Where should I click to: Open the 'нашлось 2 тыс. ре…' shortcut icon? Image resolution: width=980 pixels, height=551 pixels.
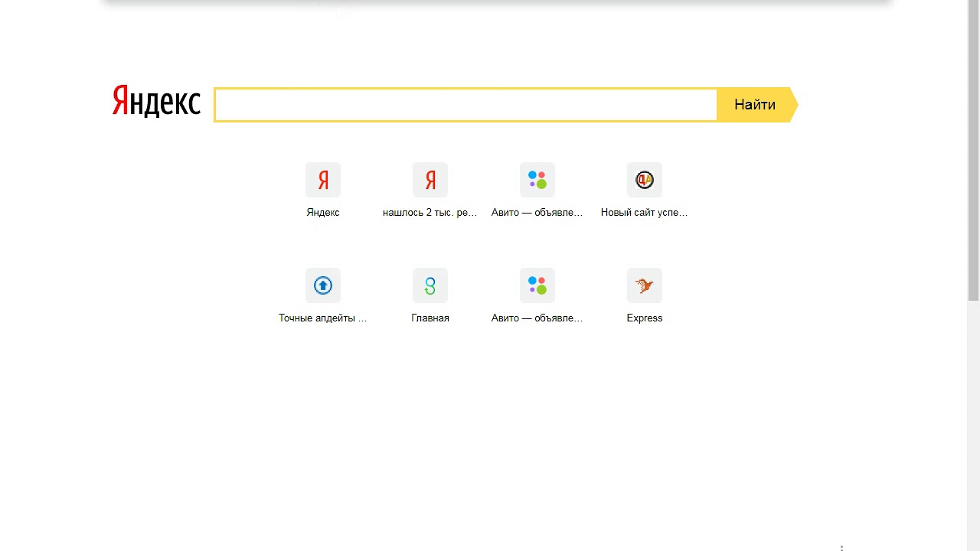tap(430, 180)
